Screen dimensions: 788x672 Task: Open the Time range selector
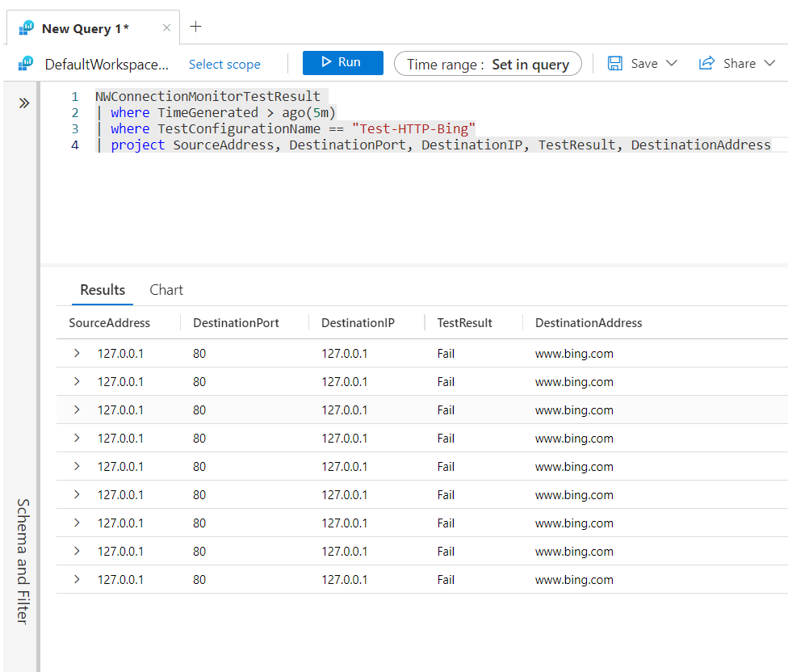click(x=488, y=64)
